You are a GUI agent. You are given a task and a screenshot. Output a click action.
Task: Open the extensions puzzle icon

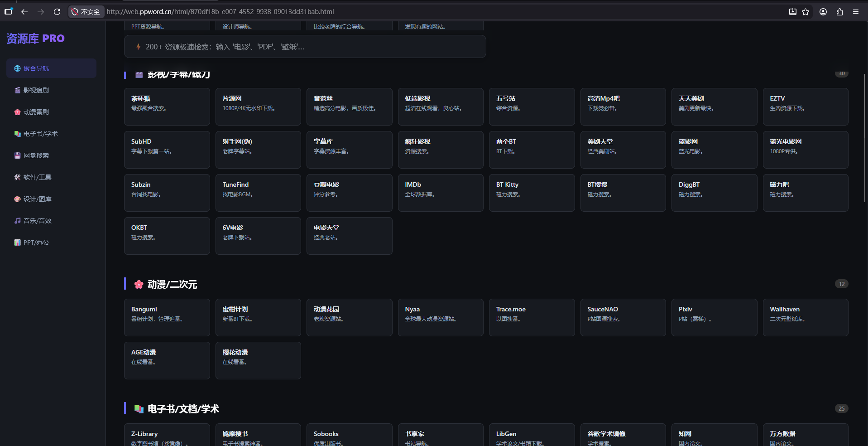[839, 12]
